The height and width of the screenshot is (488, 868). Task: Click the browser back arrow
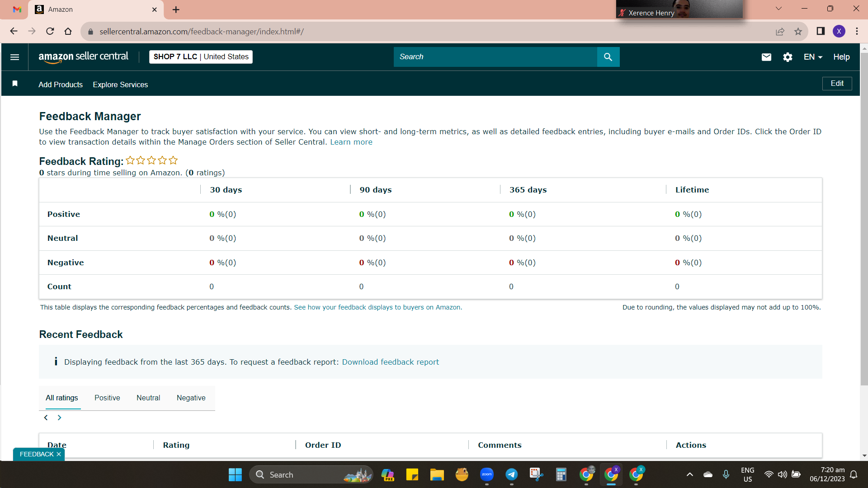point(14,31)
